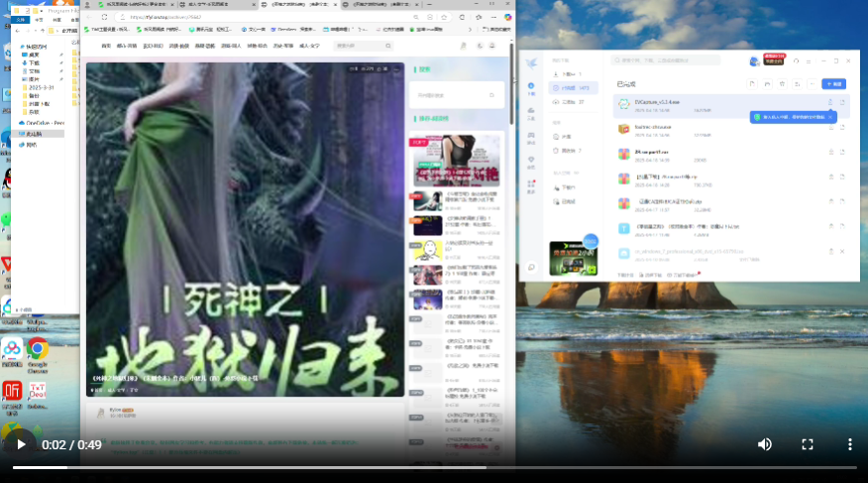Click the Xunlei VIP promotion badge

point(774,60)
